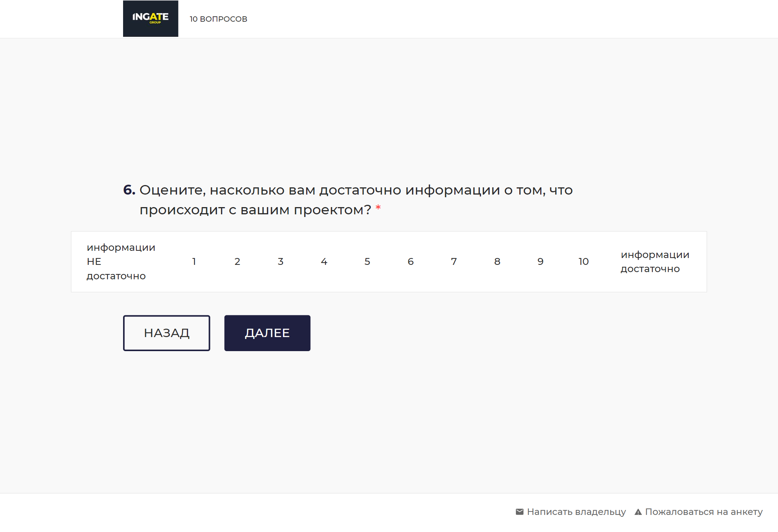Select rating 9 on the scale
The image size is (778, 532).
point(540,261)
